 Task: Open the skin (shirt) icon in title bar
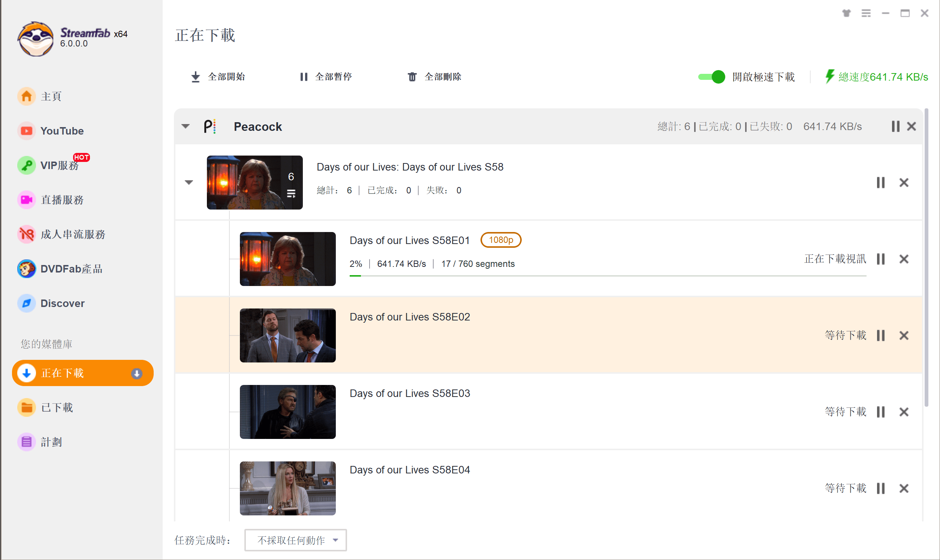click(x=846, y=13)
